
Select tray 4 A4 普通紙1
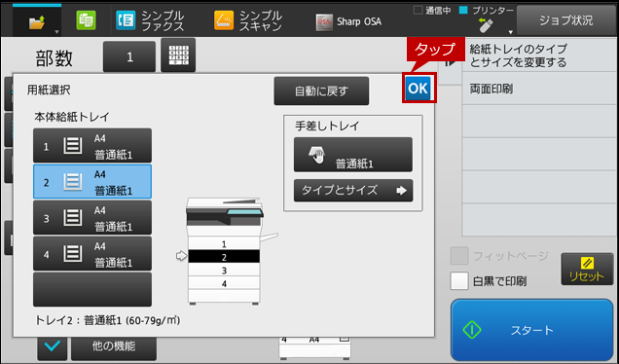[x=92, y=253]
